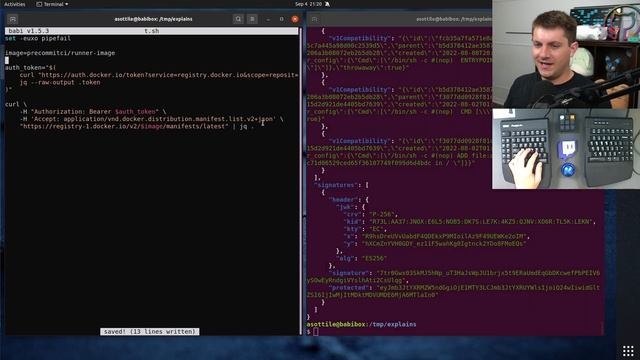
Task: Click the image=precommitci/runner-image line
Action: pyautogui.click(x=60, y=53)
